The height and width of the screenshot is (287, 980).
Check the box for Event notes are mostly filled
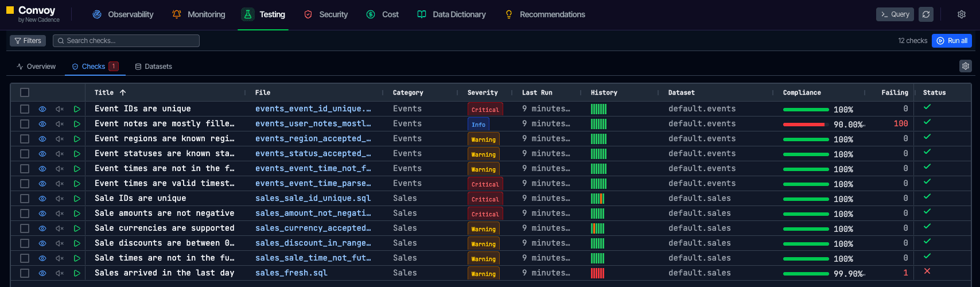(25, 124)
